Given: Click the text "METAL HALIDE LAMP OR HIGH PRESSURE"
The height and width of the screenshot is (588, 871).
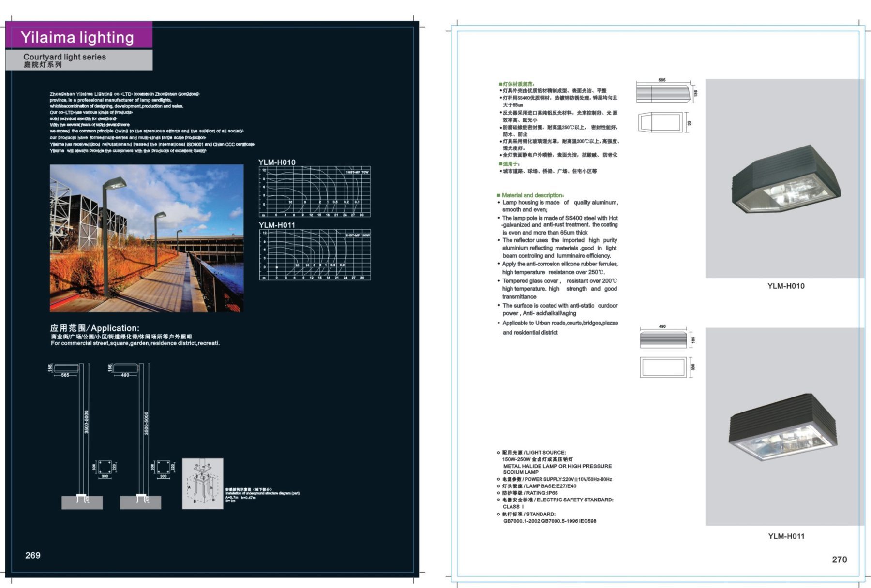Looking at the screenshot, I should click(557, 466).
